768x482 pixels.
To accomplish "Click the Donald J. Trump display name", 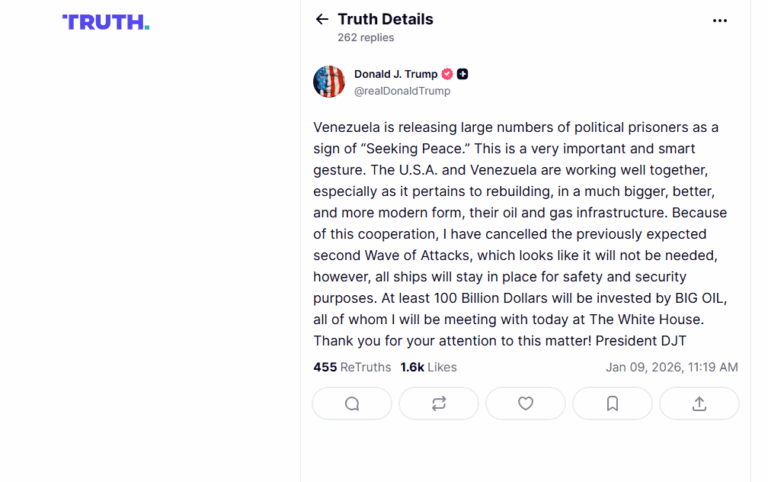I will coord(396,74).
